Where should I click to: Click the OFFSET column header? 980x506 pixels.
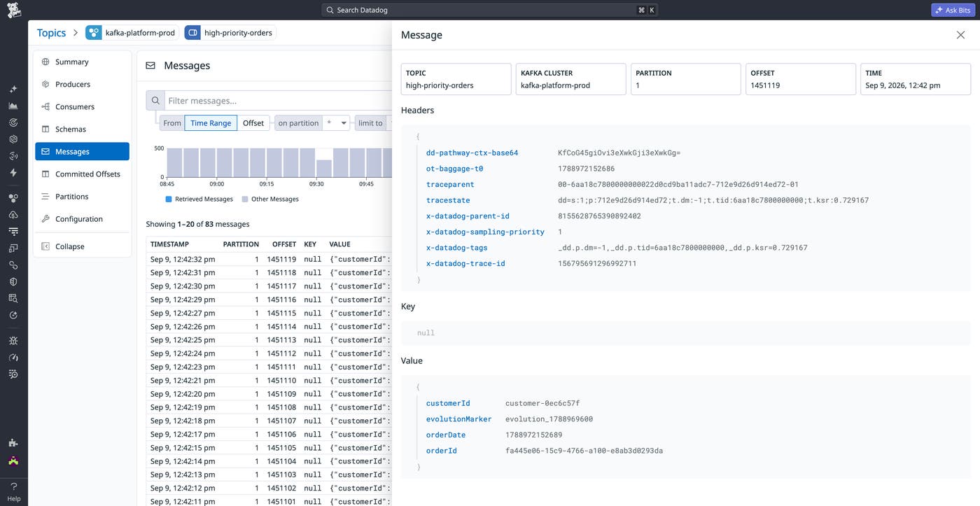pyautogui.click(x=284, y=244)
